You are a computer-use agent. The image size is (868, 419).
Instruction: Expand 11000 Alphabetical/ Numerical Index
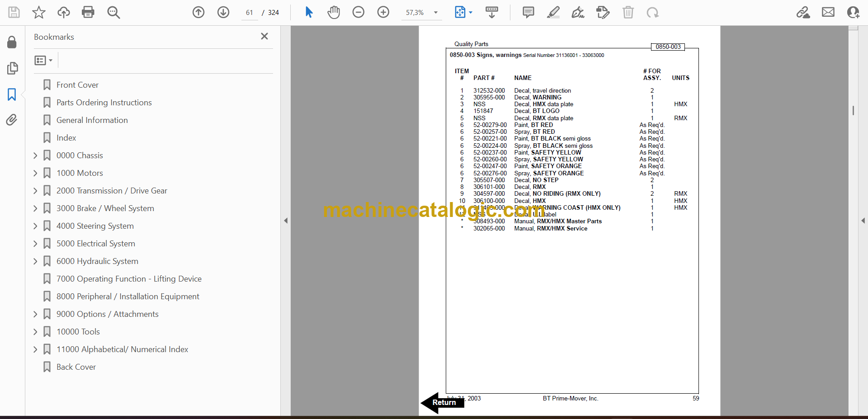pyautogui.click(x=35, y=349)
